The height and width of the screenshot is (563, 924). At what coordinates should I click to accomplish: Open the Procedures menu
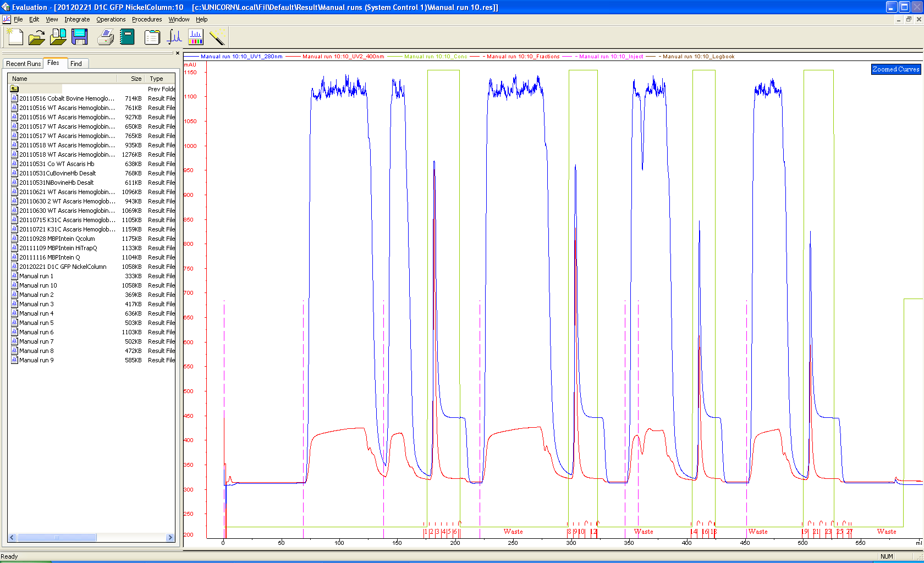[x=147, y=19]
